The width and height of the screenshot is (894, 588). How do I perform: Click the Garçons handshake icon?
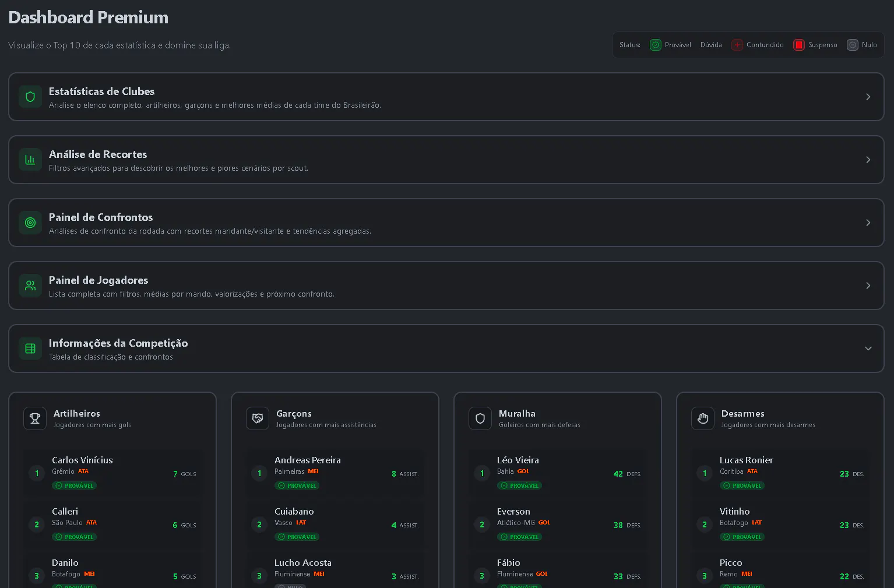(x=258, y=418)
